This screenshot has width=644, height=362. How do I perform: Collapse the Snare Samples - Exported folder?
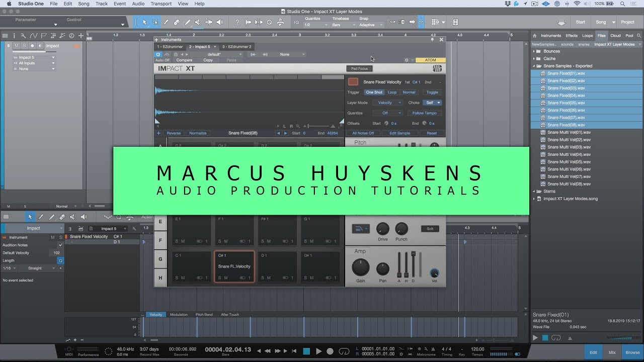tap(534, 66)
